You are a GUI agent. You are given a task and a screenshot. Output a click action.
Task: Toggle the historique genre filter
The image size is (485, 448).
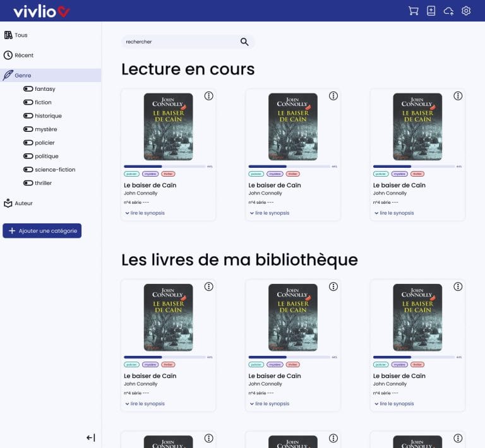click(x=28, y=116)
